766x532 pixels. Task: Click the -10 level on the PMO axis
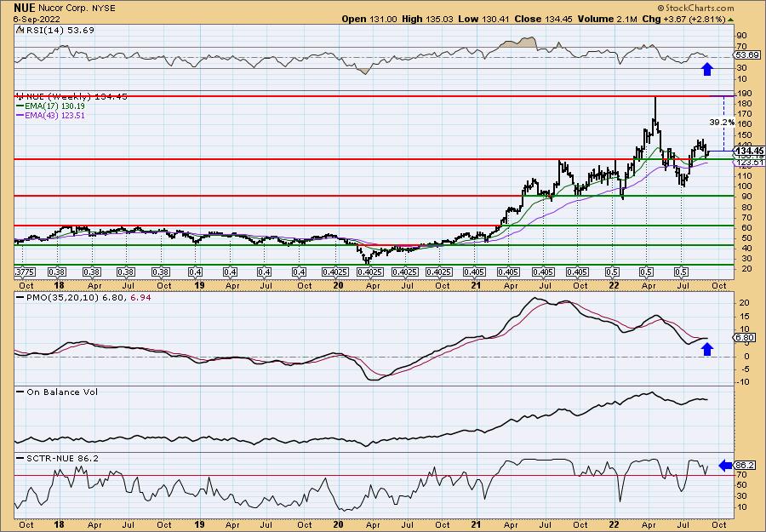(744, 381)
